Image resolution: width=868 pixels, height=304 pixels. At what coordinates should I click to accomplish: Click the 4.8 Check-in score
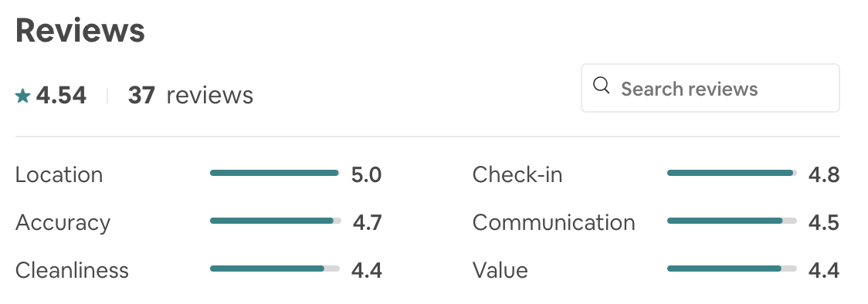click(x=824, y=174)
